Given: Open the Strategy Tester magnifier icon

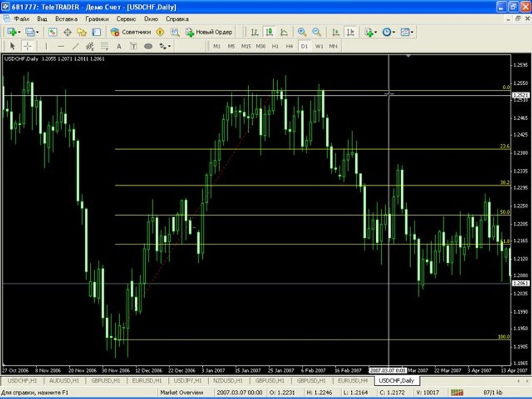Looking at the screenshot, I should [x=175, y=32].
